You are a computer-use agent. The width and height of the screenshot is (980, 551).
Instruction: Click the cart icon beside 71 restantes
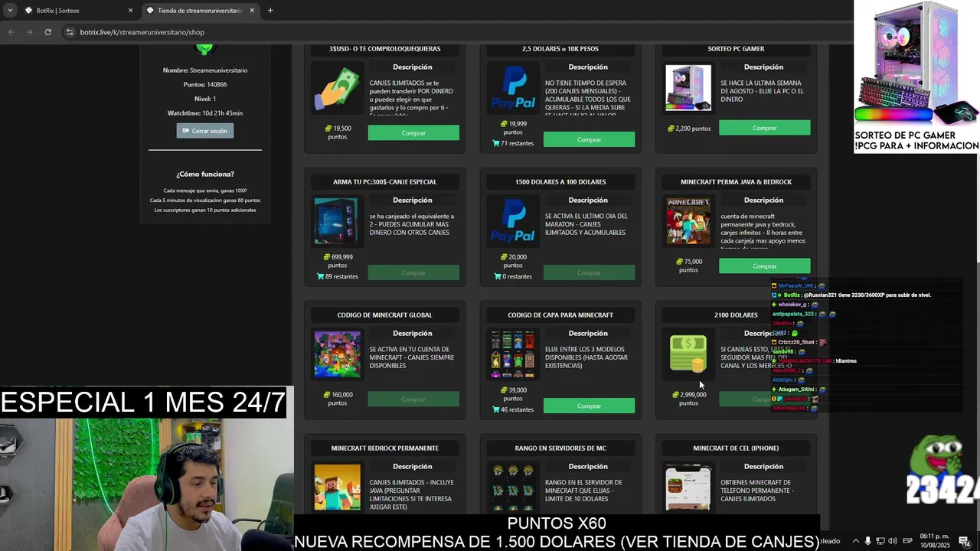tap(497, 143)
